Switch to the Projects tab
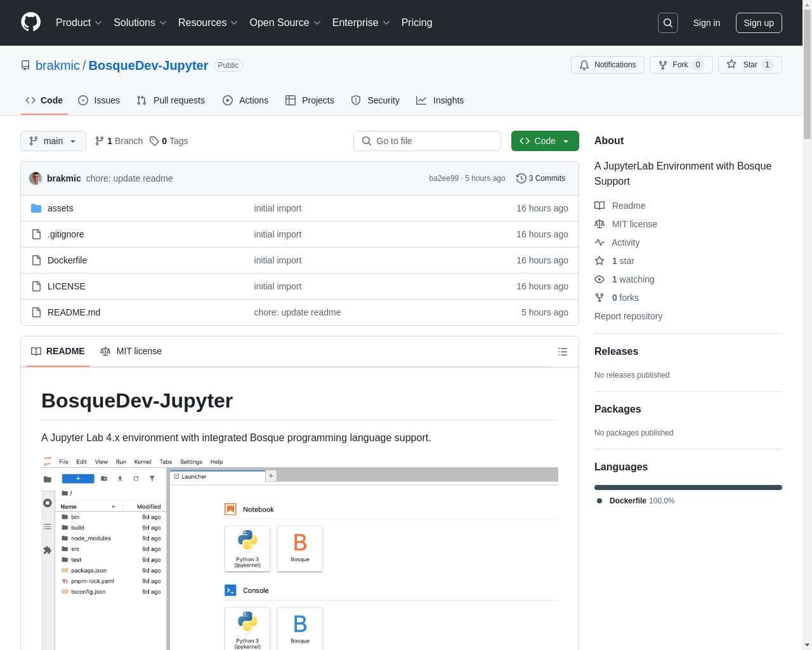The width and height of the screenshot is (812, 650). coord(310,100)
